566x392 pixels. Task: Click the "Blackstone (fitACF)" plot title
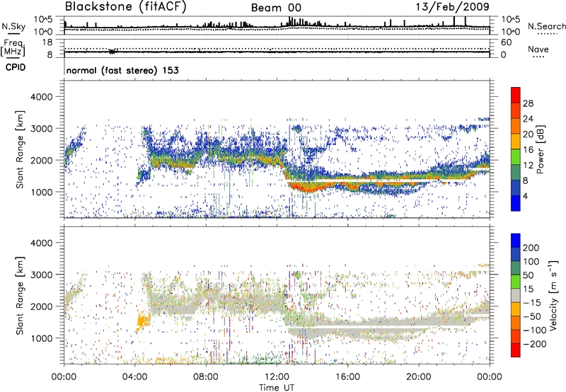(x=125, y=6)
